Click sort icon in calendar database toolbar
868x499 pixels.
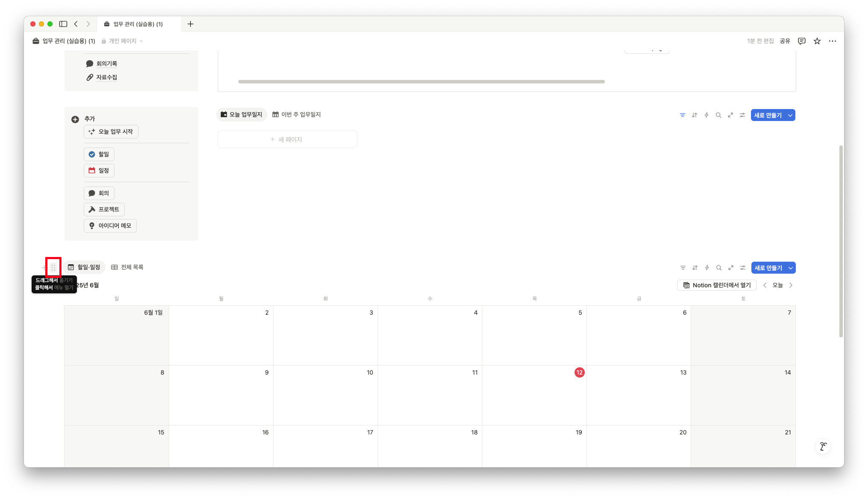coord(695,268)
